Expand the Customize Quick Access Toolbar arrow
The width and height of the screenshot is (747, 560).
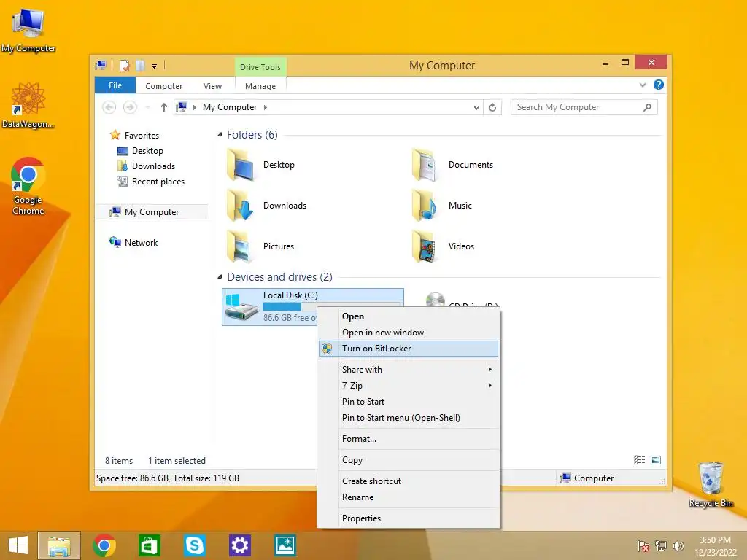(x=155, y=66)
